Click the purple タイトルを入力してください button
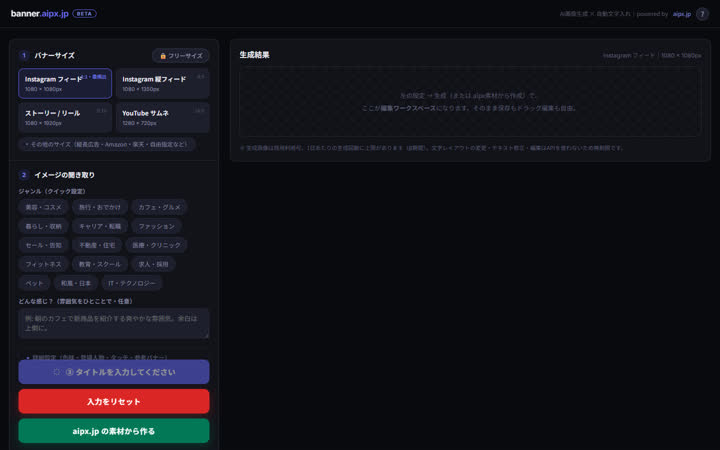720x450 pixels. (x=114, y=372)
